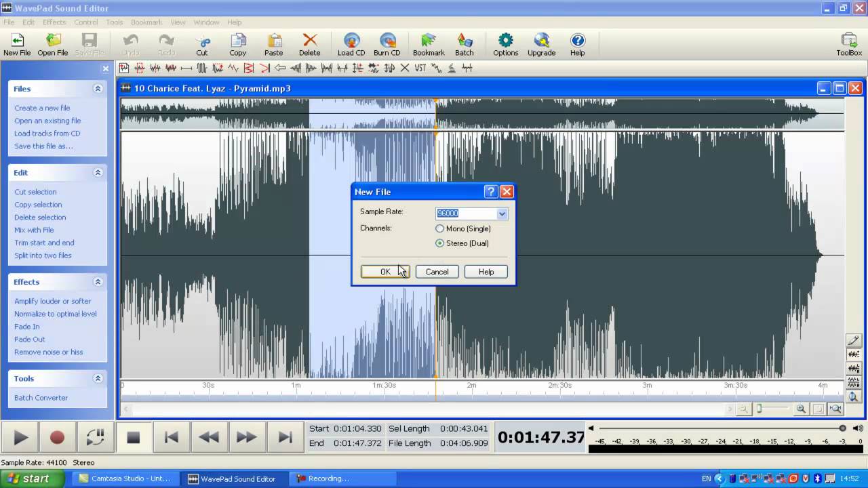
Task: Close the left sidebar panel
Action: point(105,68)
